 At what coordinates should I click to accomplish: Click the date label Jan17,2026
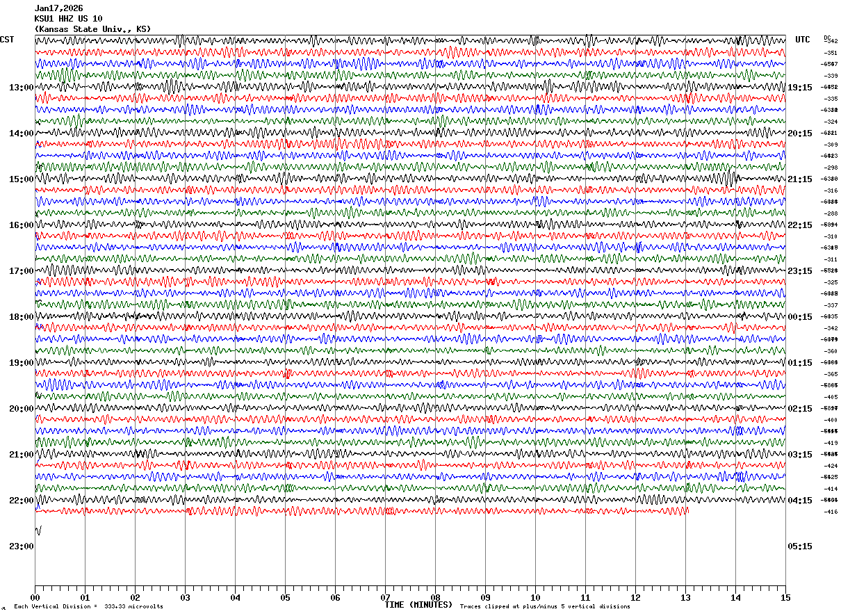pyautogui.click(x=58, y=8)
